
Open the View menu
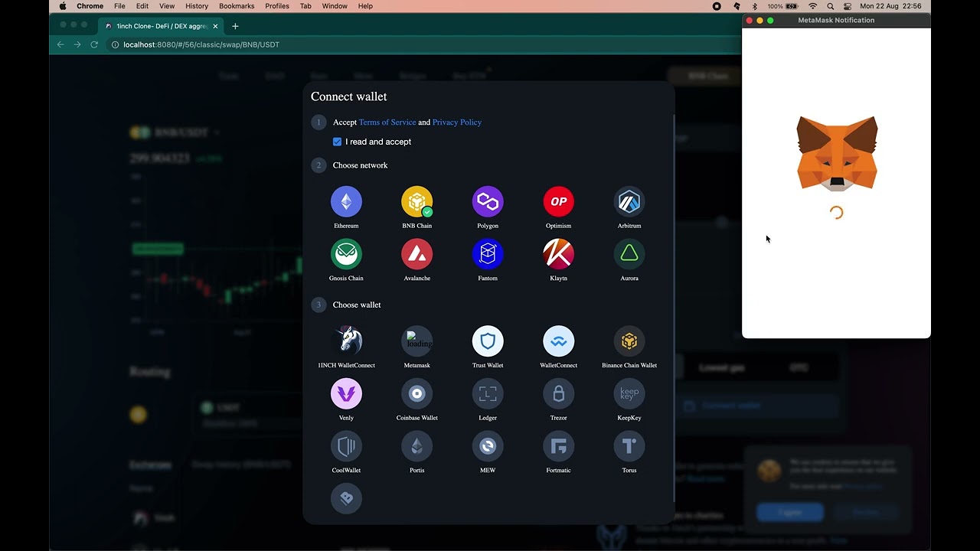(167, 6)
